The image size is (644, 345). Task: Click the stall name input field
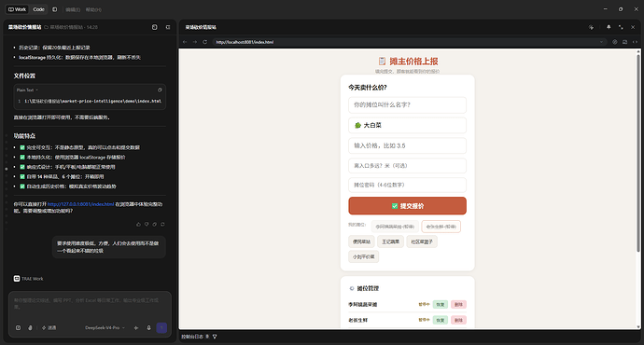click(x=407, y=105)
